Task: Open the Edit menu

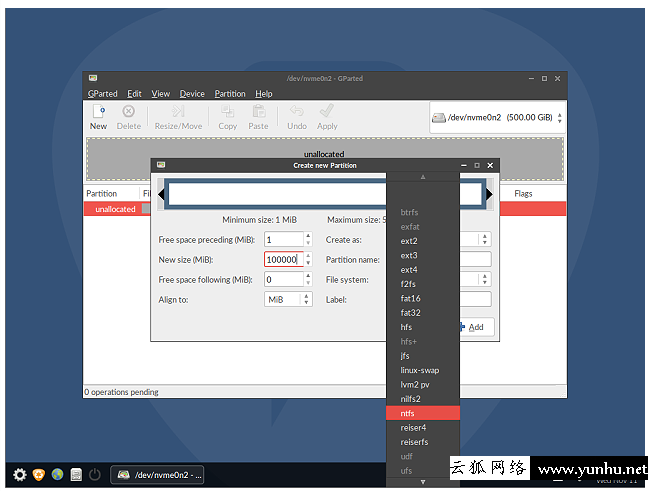Action: pyautogui.click(x=134, y=94)
